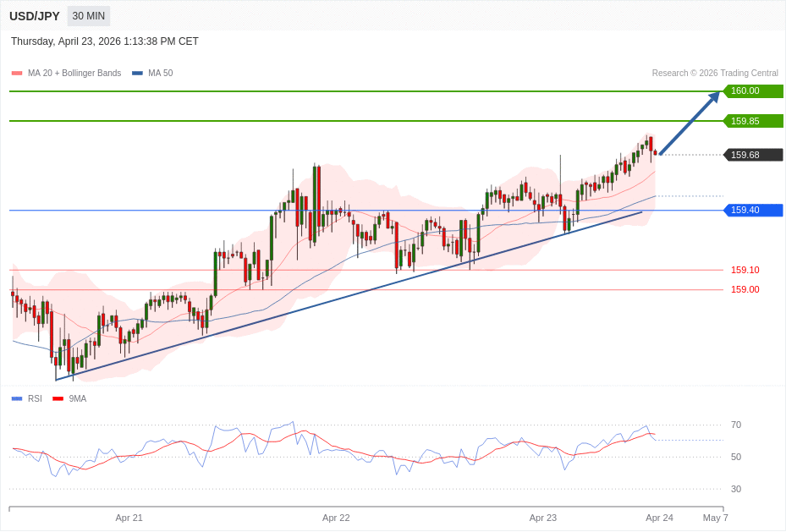Screen dimensions: 786x532
Task: Click the Apr 22 date axis label
Action: tap(336, 518)
